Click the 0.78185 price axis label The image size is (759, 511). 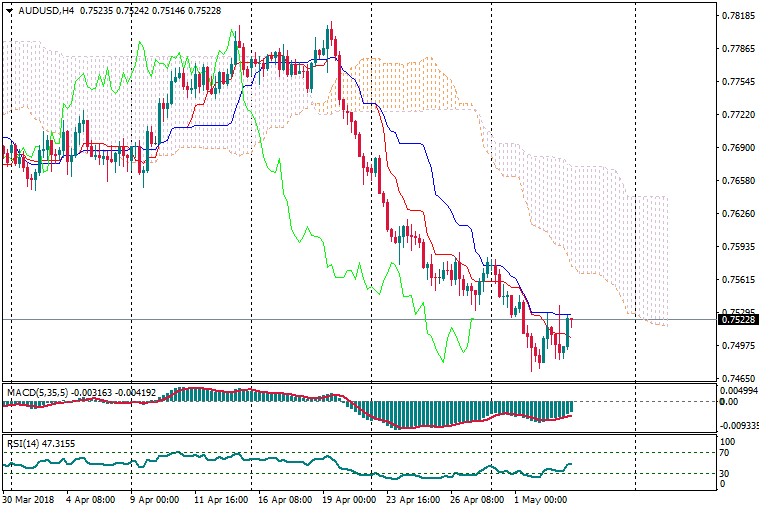(737, 16)
